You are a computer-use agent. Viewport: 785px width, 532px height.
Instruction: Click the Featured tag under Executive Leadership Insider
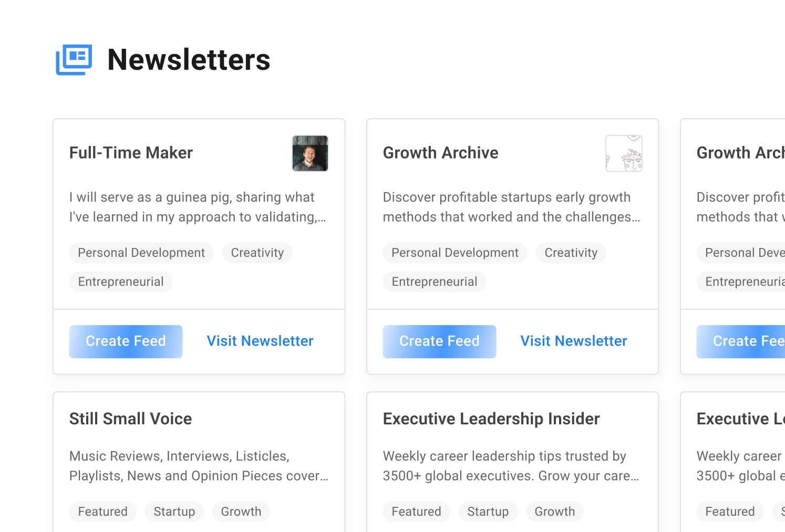[x=416, y=512]
